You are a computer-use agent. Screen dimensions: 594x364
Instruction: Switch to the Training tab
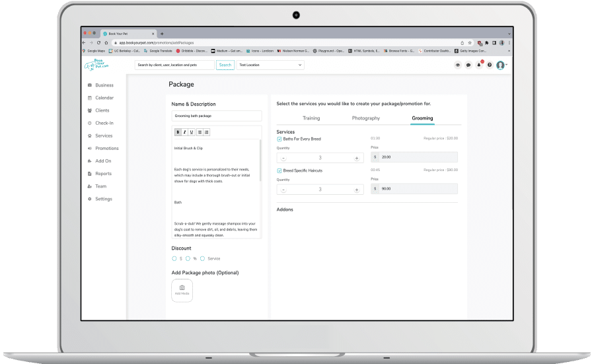point(311,118)
